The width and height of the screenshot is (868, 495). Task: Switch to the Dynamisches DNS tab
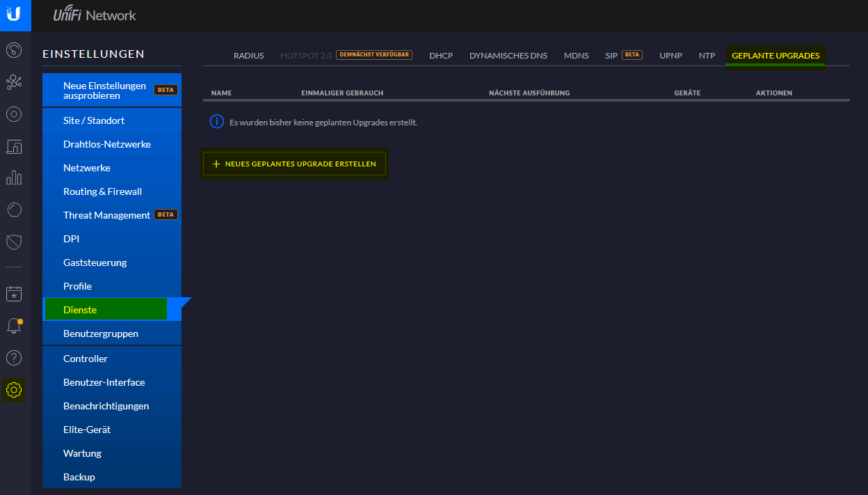pos(508,56)
